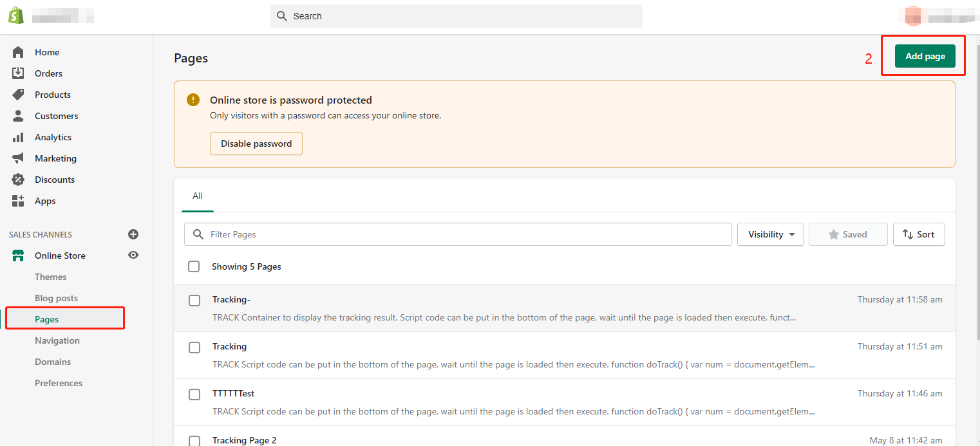The width and height of the screenshot is (980, 446).
Task: Open Marketing section
Action: tap(55, 158)
